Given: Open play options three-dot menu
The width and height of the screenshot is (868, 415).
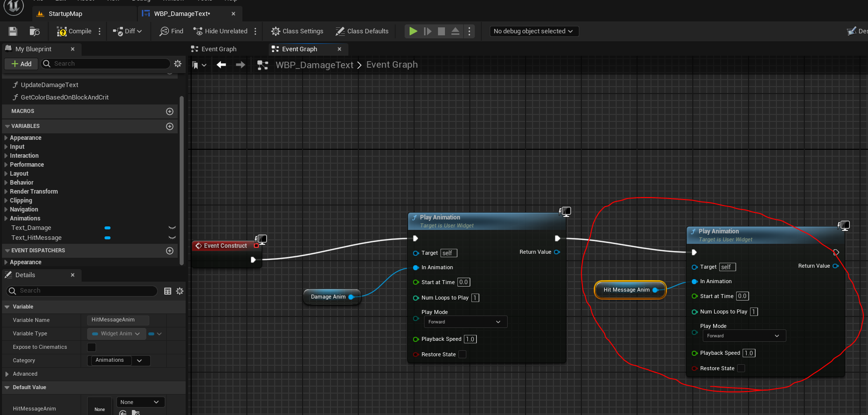Looking at the screenshot, I should point(469,31).
